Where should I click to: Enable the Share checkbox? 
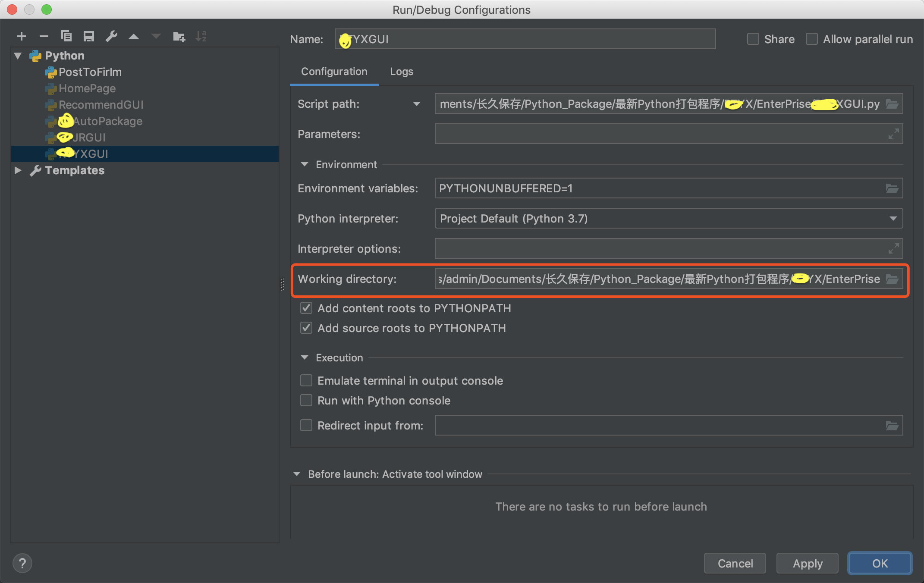click(x=753, y=39)
